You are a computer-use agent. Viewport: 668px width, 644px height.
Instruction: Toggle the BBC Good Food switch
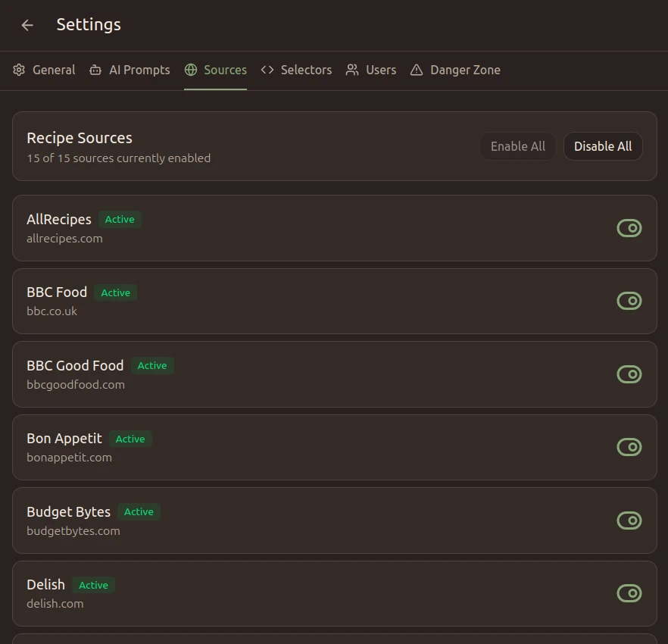tap(629, 374)
